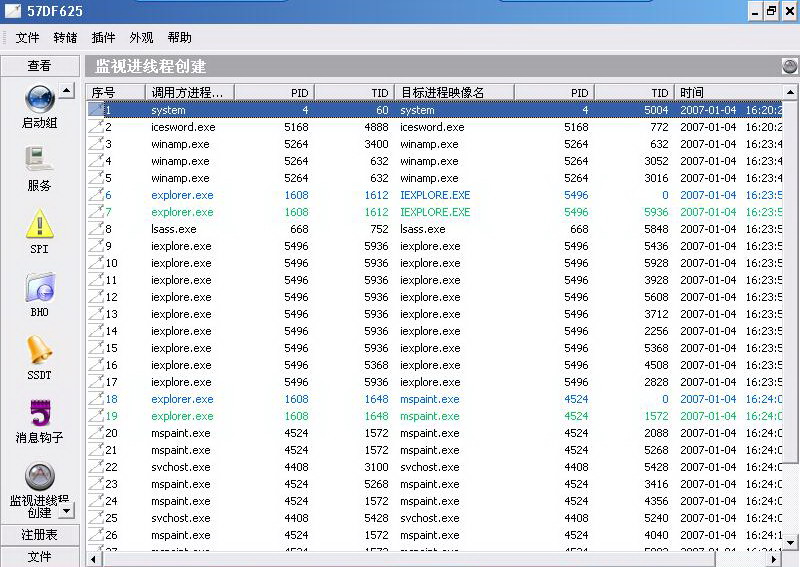This screenshot has height=567, width=800.
Task: Click target TID 5848 in lsass.exe row
Action: pos(656,229)
